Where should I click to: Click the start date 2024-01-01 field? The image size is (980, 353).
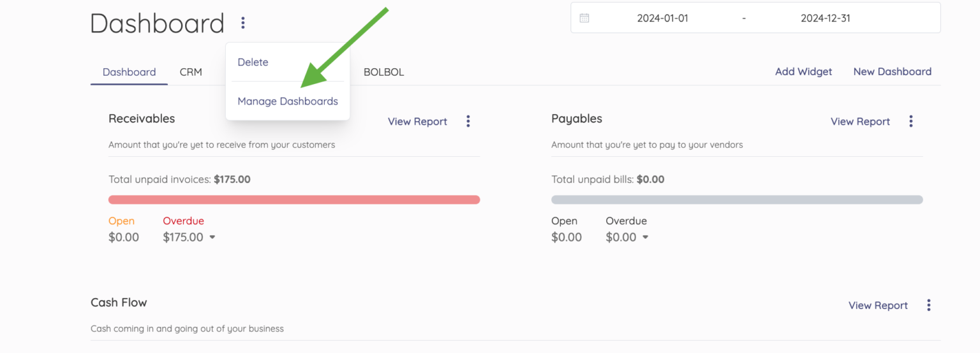pyautogui.click(x=662, y=18)
